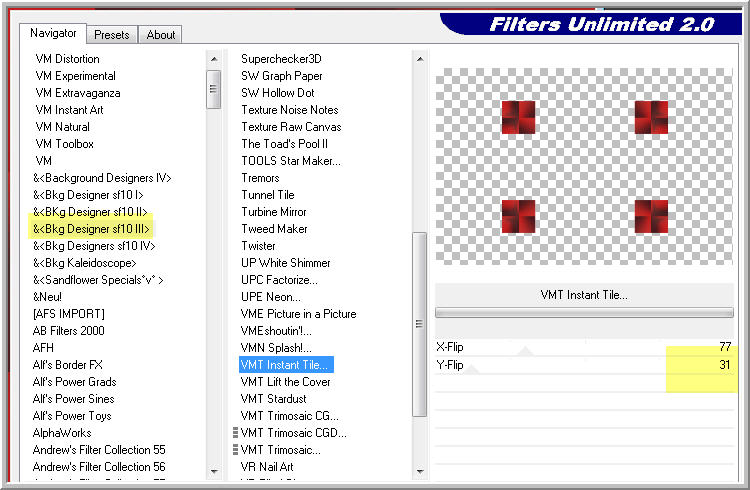The height and width of the screenshot is (490, 750).
Task: Select VM Instant Art category
Action: [x=69, y=110]
